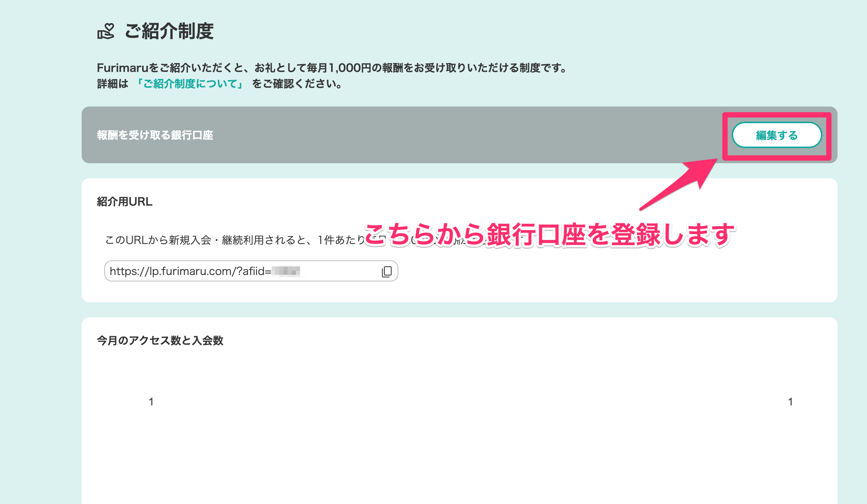Select the 紹介用URL section heading
The width and height of the screenshot is (867, 504).
pyautogui.click(x=125, y=202)
